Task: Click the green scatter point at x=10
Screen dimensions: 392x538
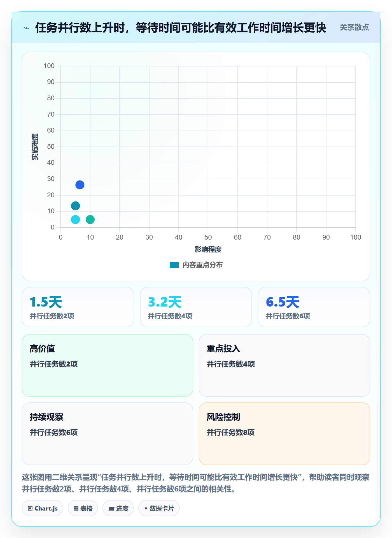Action: (x=90, y=219)
